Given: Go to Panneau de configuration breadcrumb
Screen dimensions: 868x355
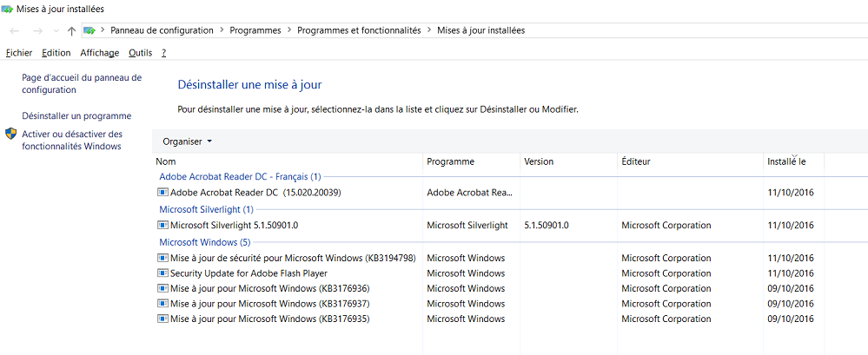Looking at the screenshot, I should pyautogui.click(x=162, y=30).
